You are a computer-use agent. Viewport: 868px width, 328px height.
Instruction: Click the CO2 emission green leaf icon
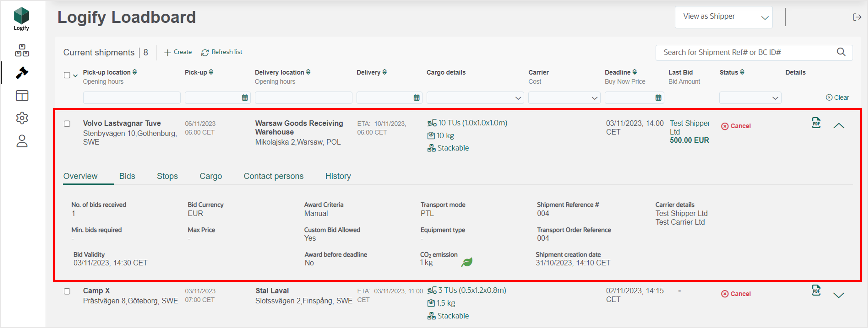(467, 262)
